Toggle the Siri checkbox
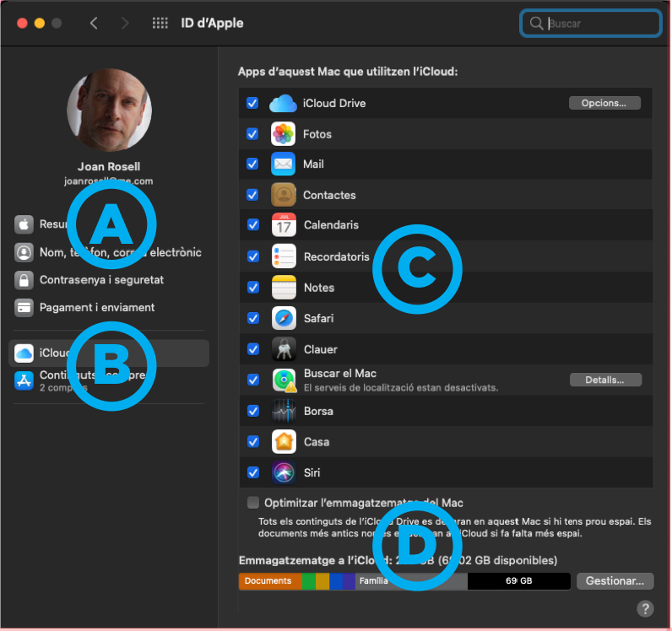This screenshot has height=631, width=672. 253,472
